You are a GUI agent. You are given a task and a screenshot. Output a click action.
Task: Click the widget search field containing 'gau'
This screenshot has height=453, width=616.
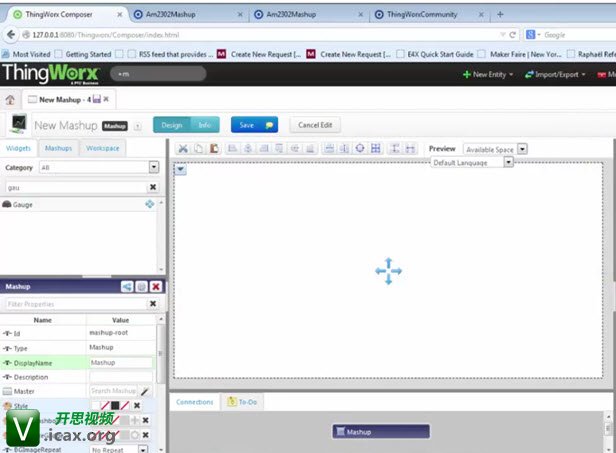click(x=77, y=187)
